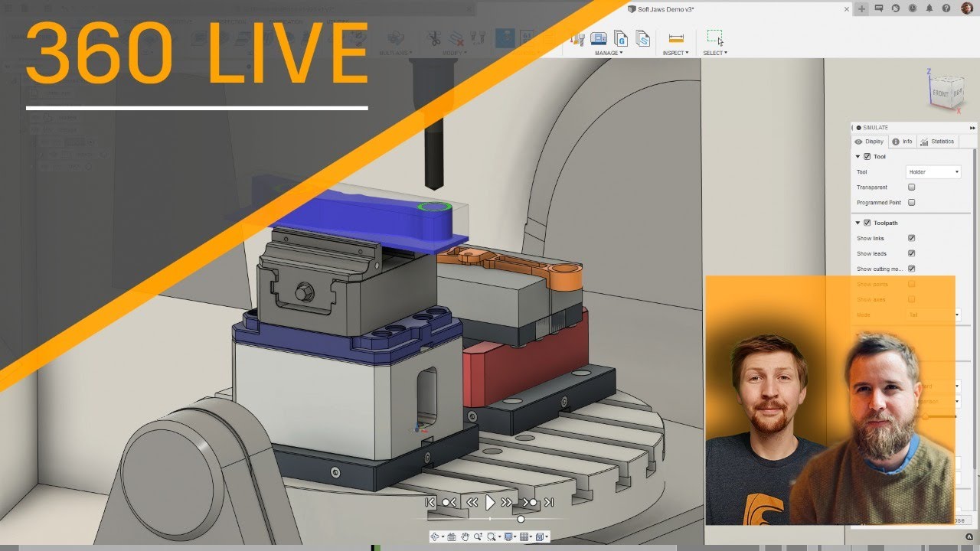
Task: Jump to the simulation end
Action: 549,502
